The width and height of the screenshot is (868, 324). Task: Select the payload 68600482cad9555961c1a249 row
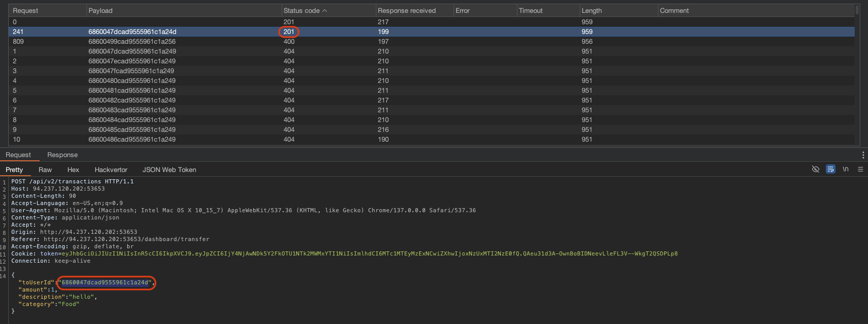tap(431, 100)
